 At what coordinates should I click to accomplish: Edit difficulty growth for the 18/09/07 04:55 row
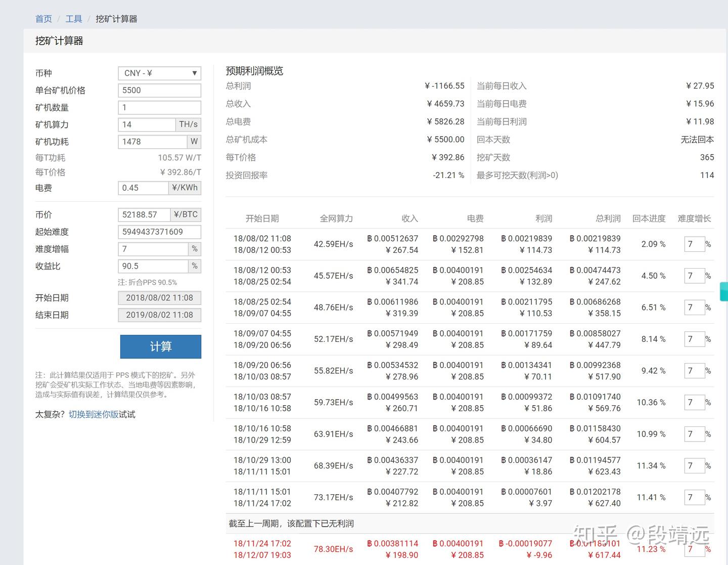(x=694, y=339)
